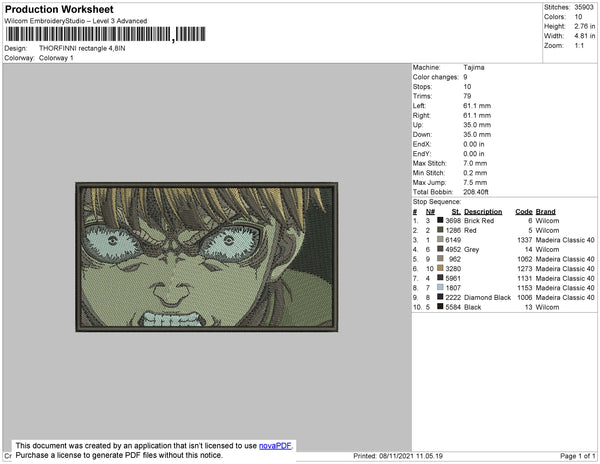This screenshot has width=600, height=464.
Task: Click the color swatch for thread 6149
Action: pos(440,239)
